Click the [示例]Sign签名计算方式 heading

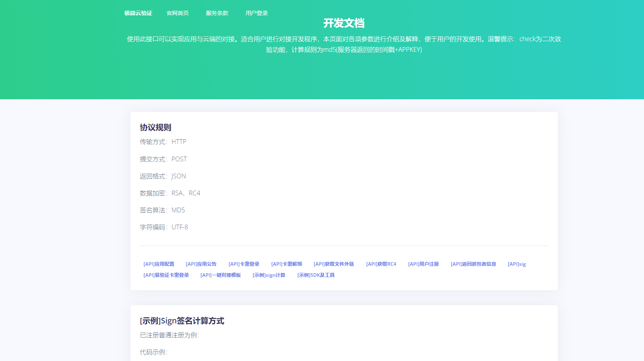tap(182, 321)
